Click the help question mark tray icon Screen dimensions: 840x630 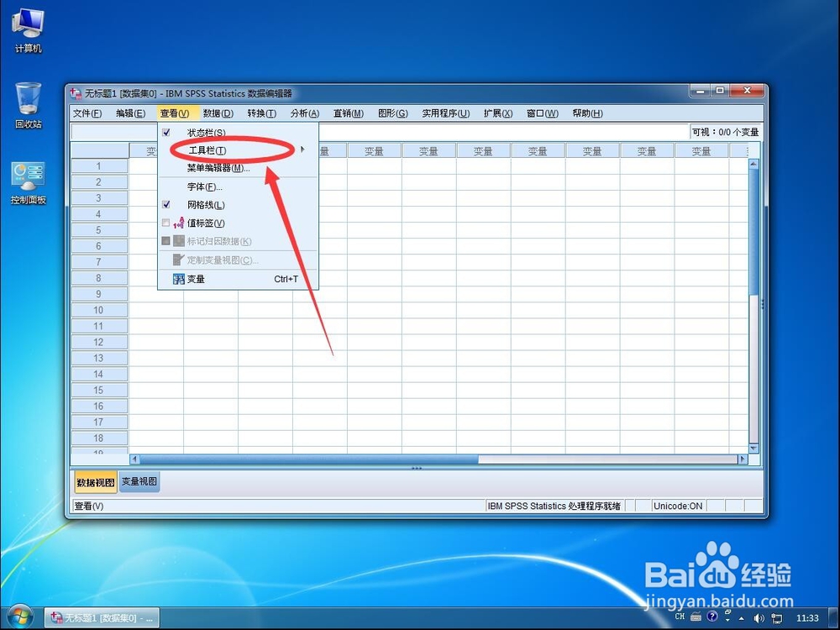point(712,617)
